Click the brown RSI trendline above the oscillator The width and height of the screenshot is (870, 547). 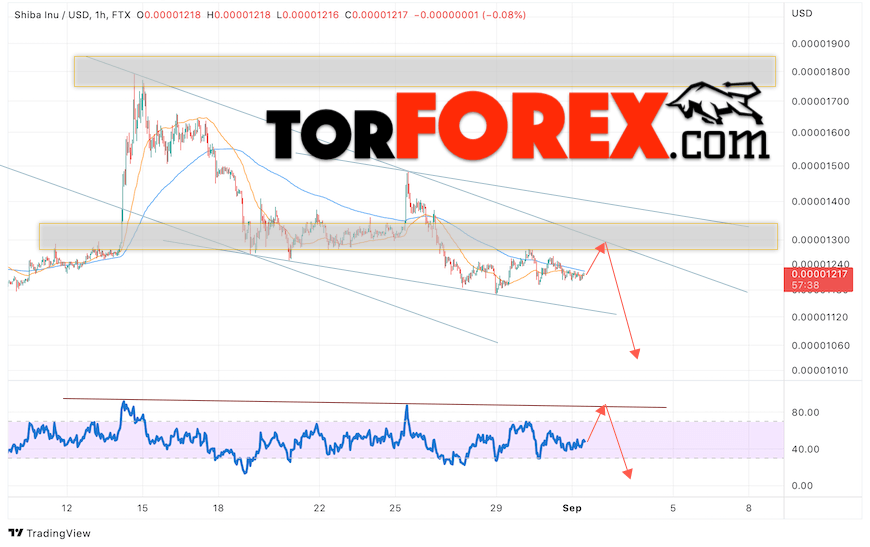point(365,403)
